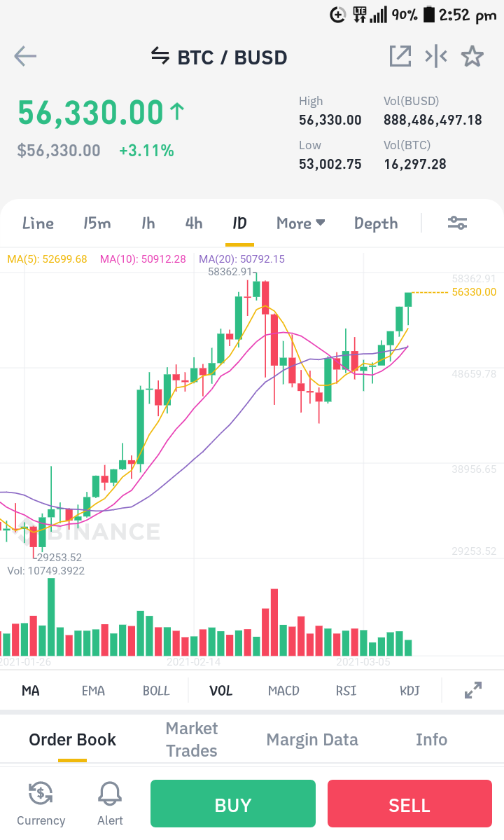This screenshot has height=840, width=504.
Task: Set a price Alert via the bell icon
Action: pyautogui.click(x=110, y=793)
